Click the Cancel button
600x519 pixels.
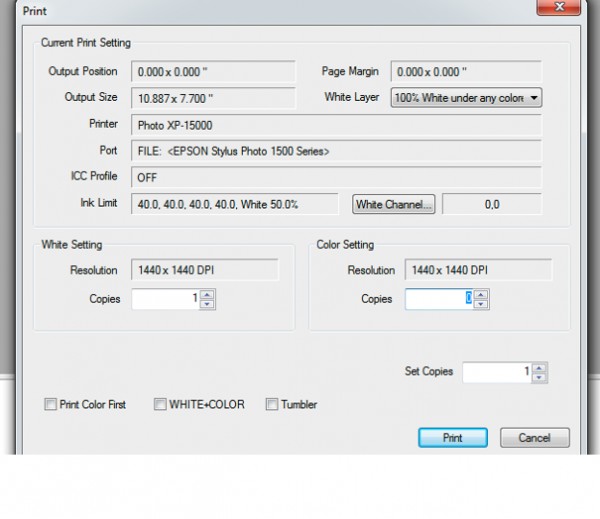(x=534, y=438)
